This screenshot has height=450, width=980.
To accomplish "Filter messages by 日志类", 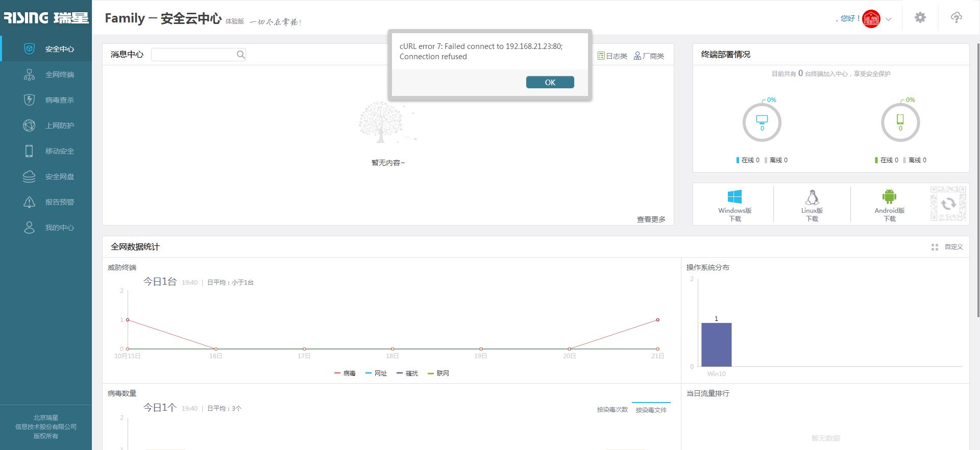I will click(612, 56).
